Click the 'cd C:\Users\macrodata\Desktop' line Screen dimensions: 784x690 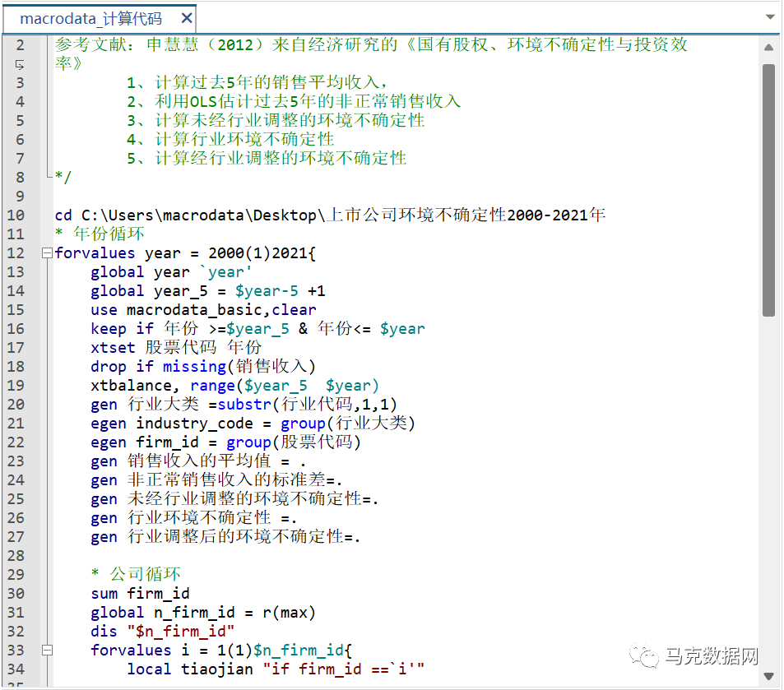pyautogui.click(x=330, y=215)
